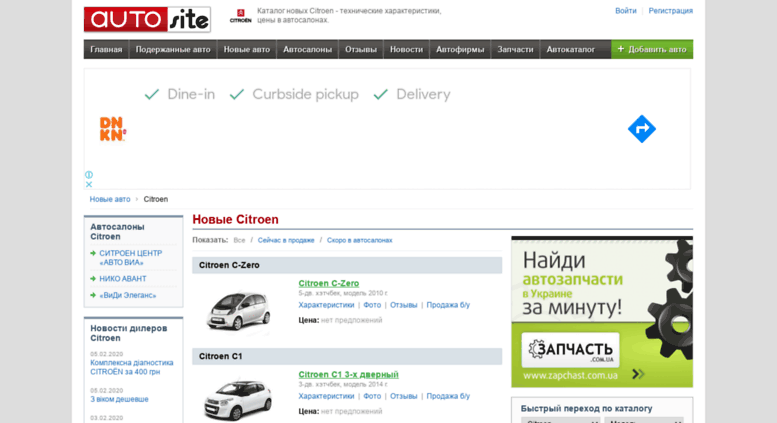Click the Dunkin DNKN logo in ad
The height and width of the screenshot is (423, 777).
113,129
